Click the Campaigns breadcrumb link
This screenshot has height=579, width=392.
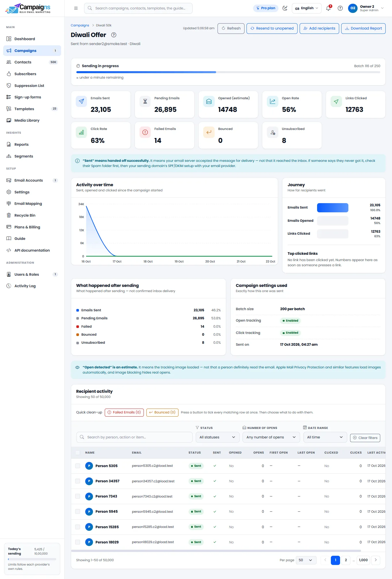[x=80, y=25]
